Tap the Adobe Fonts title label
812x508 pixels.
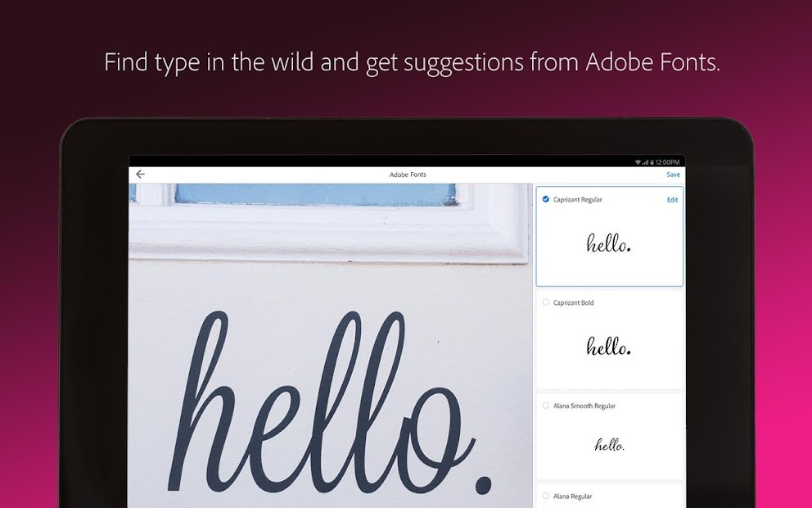408,175
